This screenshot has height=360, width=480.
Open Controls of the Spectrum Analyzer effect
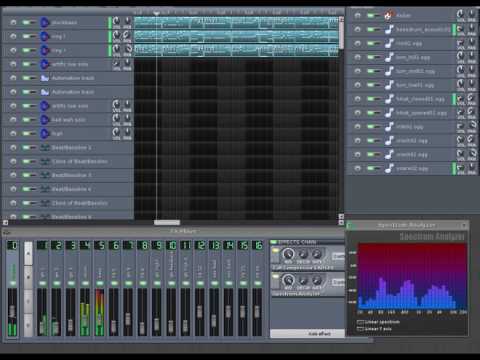pos(338,282)
